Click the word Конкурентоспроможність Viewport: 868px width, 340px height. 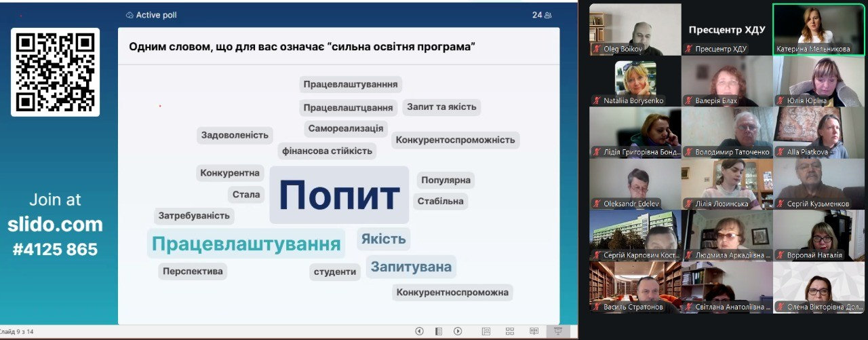coord(456,140)
